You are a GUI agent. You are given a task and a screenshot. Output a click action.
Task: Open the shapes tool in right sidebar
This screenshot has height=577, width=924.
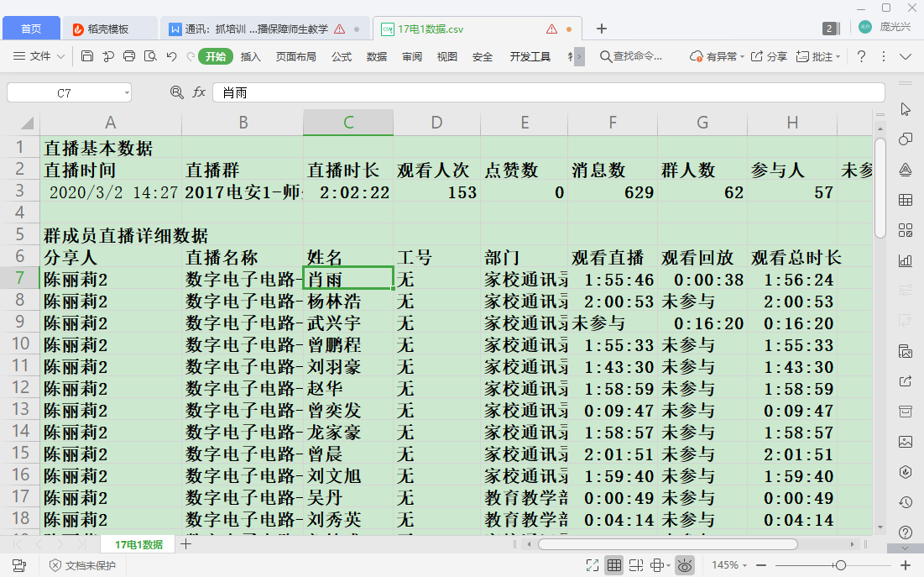(906, 139)
